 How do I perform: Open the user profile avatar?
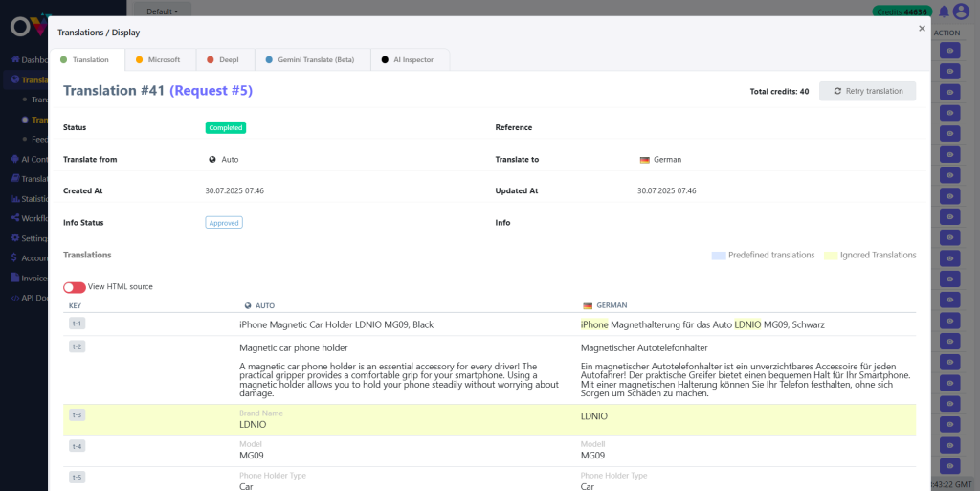pos(961,11)
